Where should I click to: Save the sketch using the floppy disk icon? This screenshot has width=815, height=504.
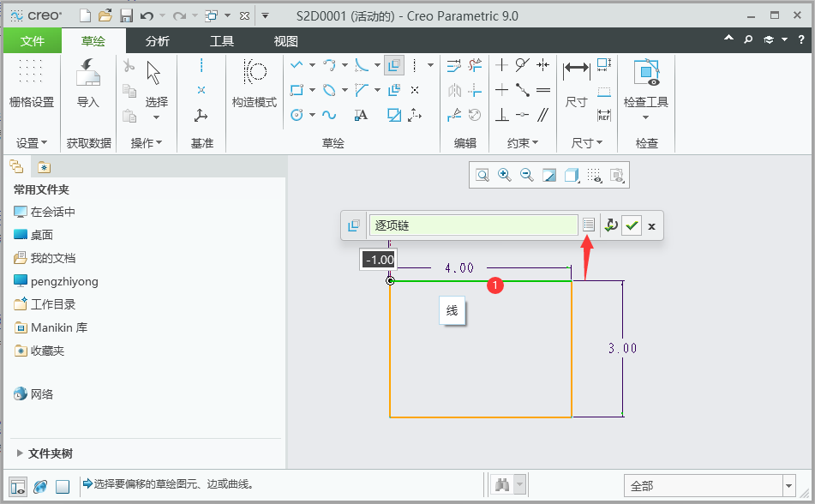click(x=126, y=16)
